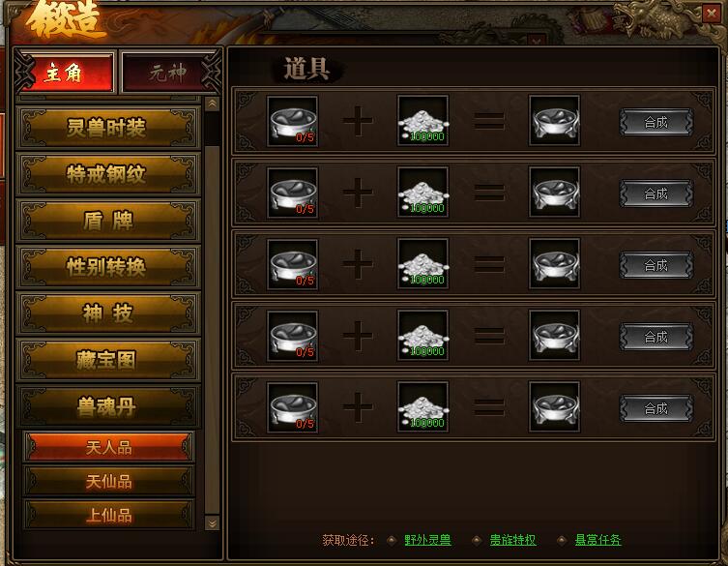The width and height of the screenshot is (728, 566).
Task: Click the silver coin pile in third recipe row
Action: (x=422, y=264)
